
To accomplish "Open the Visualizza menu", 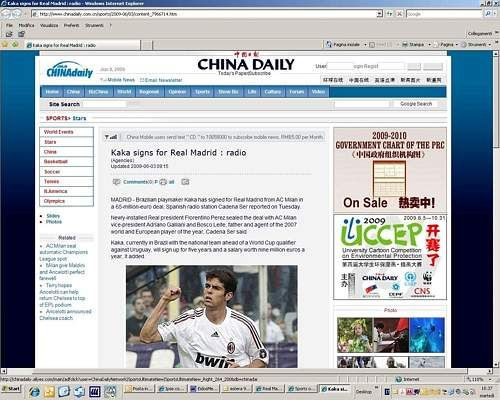I will point(49,25).
